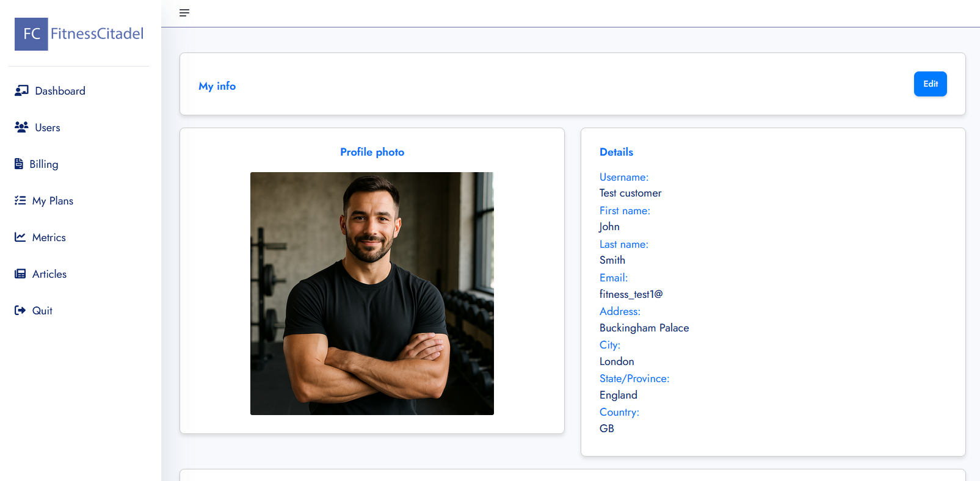This screenshot has width=980, height=481.
Task: Click the Dashboard icon in the sidebar
Action: point(21,90)
